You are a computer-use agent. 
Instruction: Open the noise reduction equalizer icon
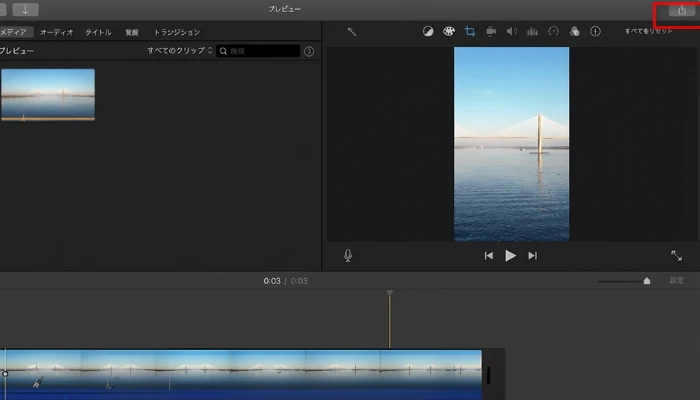pyautogui.click(x=532, y=32)
